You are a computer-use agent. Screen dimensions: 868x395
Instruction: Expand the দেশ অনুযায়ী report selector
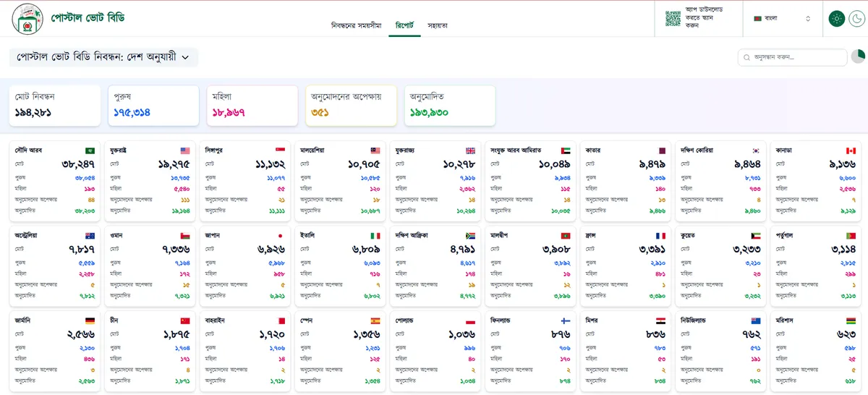point(103,57)
